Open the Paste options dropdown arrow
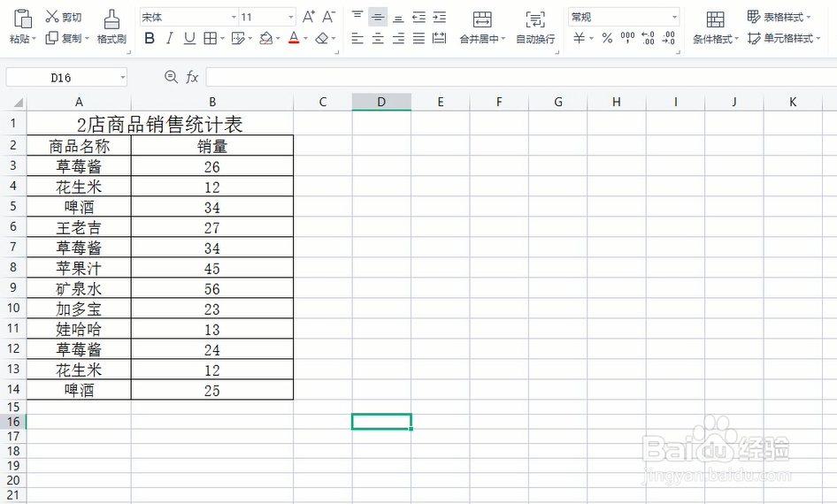 point(34,38)
